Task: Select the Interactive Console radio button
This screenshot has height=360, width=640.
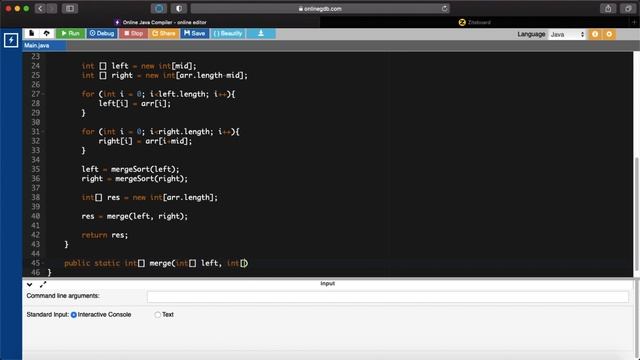Action: pos(74,315)
